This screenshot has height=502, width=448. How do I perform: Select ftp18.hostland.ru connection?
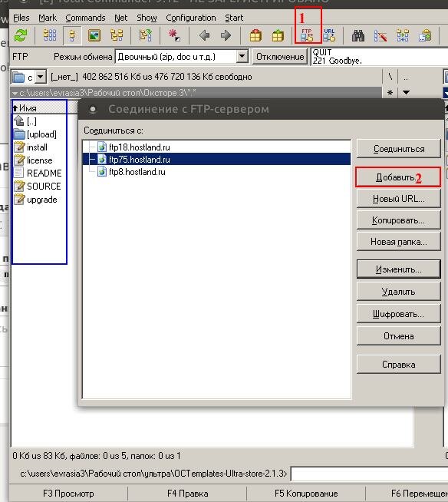click(216, 147)
